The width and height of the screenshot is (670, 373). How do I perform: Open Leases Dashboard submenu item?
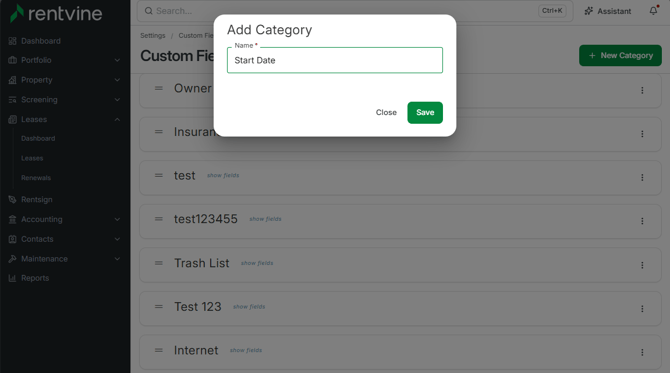click(x=38, y=138)
